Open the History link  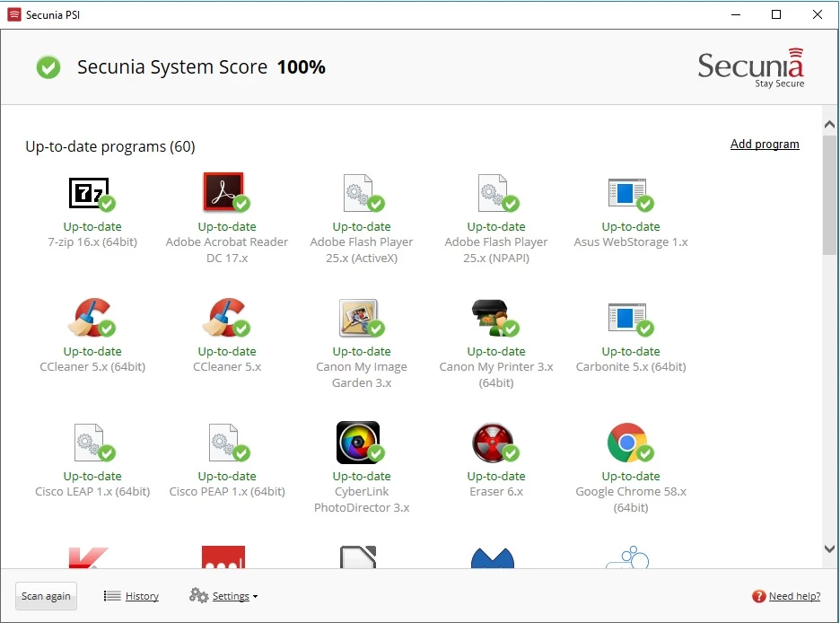tap(142, 596)
